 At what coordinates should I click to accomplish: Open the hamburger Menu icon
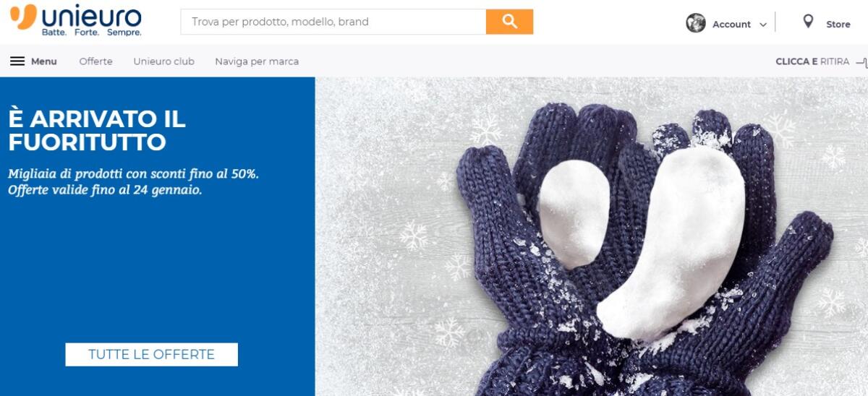(17, 61)
